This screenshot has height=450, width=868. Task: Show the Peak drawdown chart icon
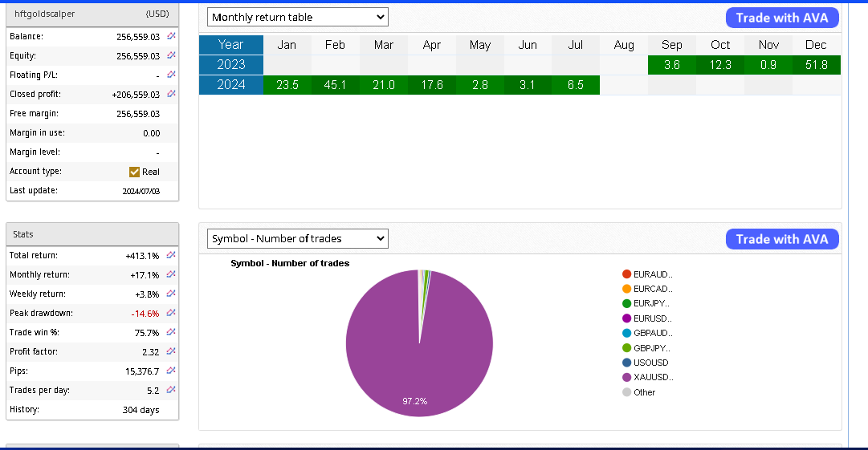171,314
